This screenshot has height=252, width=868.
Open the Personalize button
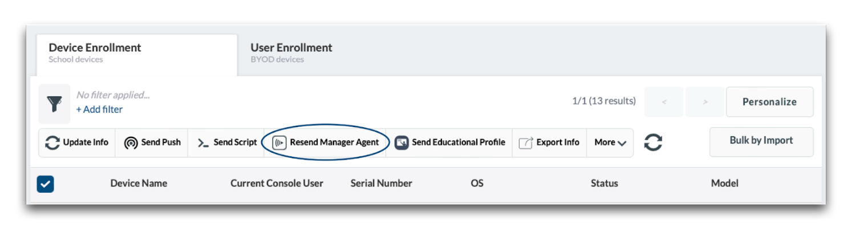tap(769, 102)
